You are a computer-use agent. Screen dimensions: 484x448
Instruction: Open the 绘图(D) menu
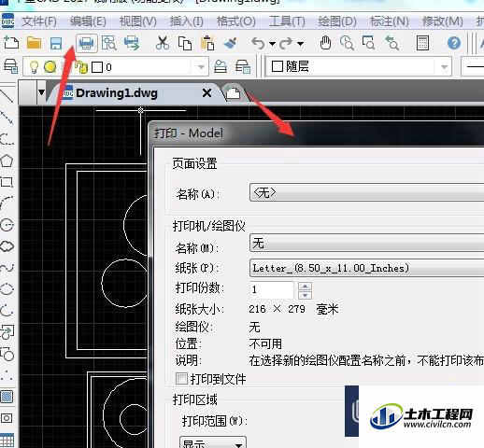(x=337, y=21)
